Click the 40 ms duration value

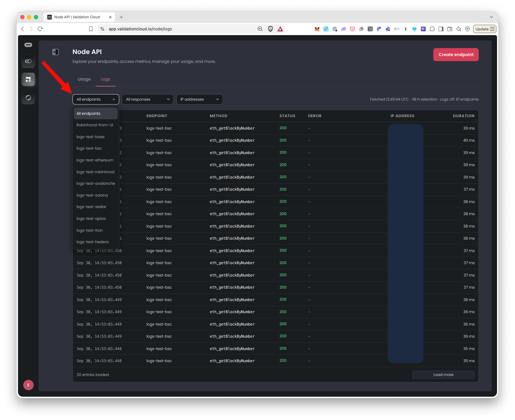pyautogui.click(x=469, y=140)
